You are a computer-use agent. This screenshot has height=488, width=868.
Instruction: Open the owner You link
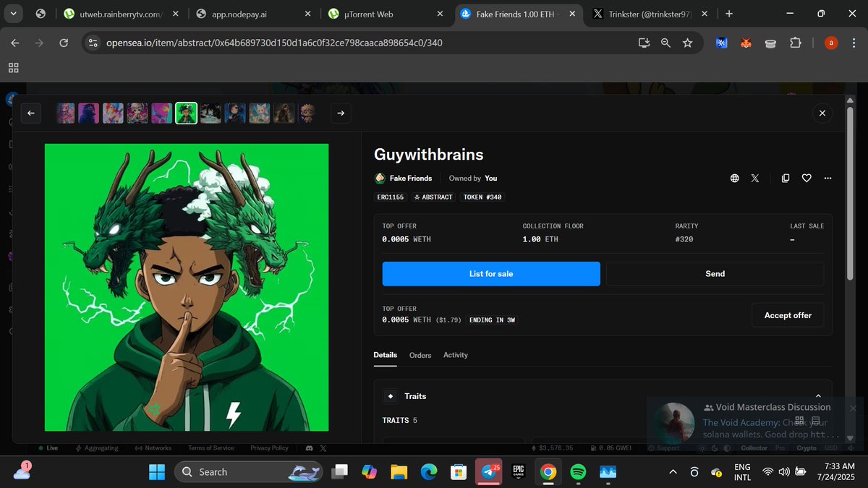(x=491, y=178)
